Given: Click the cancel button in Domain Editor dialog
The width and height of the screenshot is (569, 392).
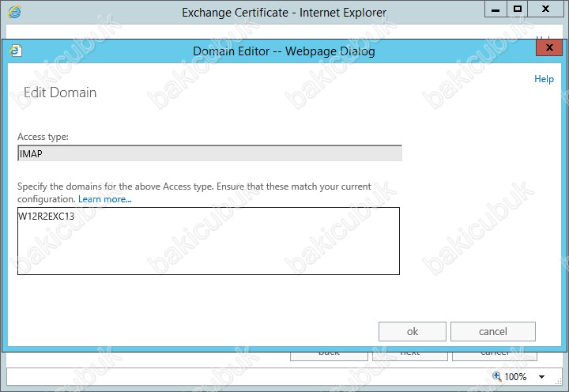Looking at the screenshot, I should click(493, 331).
